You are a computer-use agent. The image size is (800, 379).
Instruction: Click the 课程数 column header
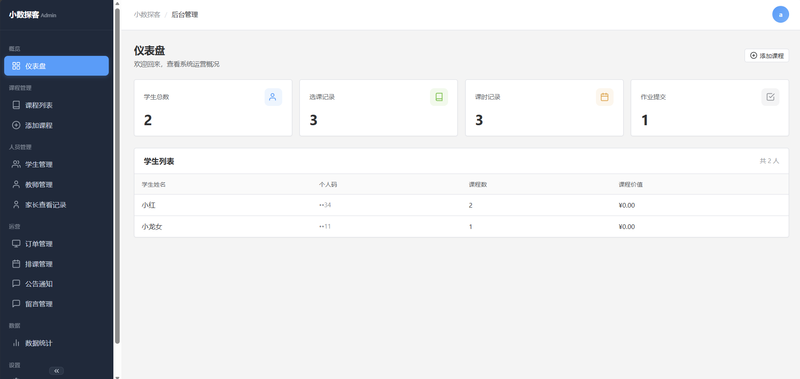(x=478, y=184)
